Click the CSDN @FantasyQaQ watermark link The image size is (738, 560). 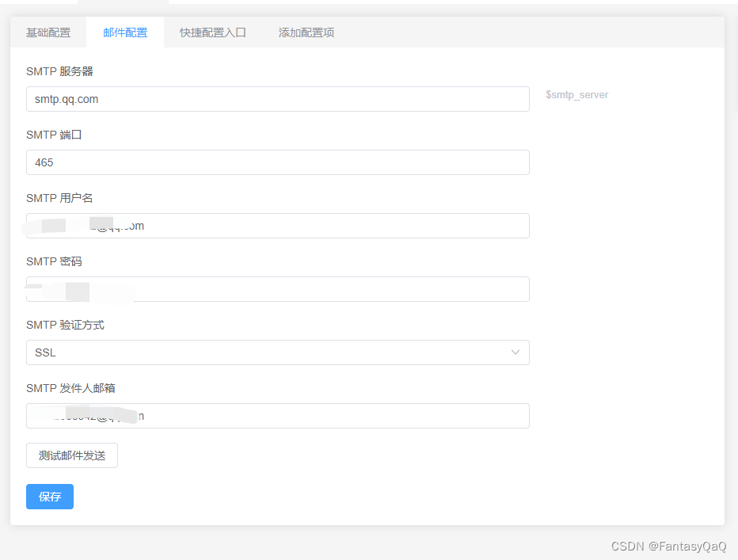click(668, 545)
